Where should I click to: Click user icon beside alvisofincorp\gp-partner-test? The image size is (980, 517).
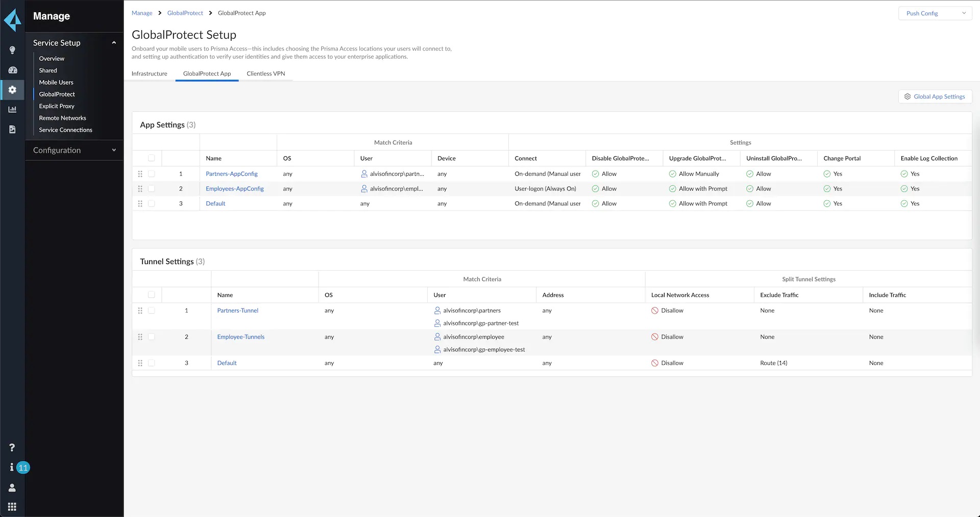tap(437, 323)
